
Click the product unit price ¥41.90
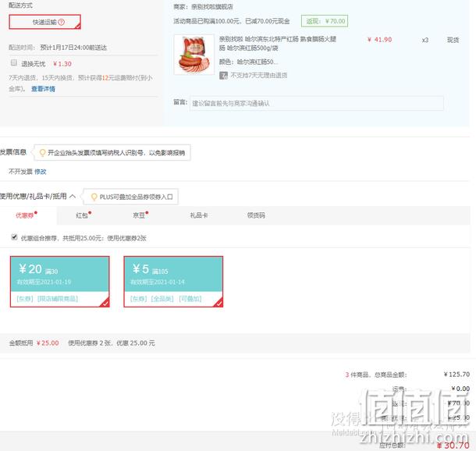380,40
